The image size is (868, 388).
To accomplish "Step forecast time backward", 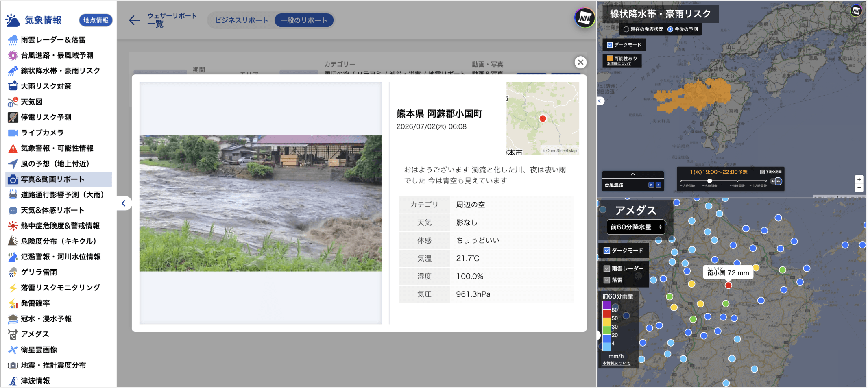I will click(x=772, y=181).
